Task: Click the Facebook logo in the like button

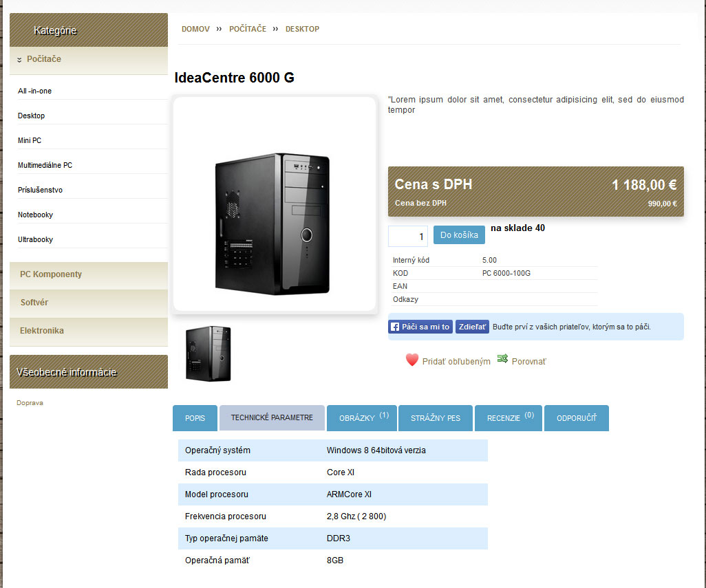Action: pyautogui.click(x=395, y=327)
